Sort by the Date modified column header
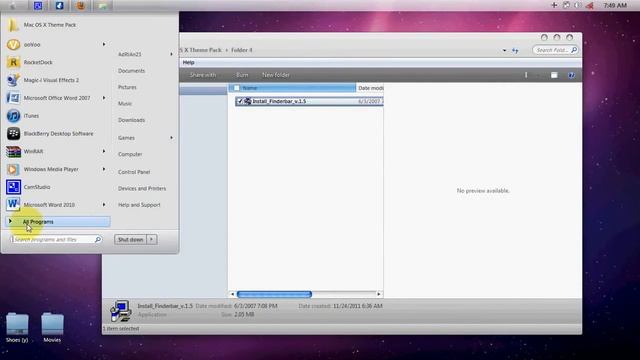 click(370, 88)
